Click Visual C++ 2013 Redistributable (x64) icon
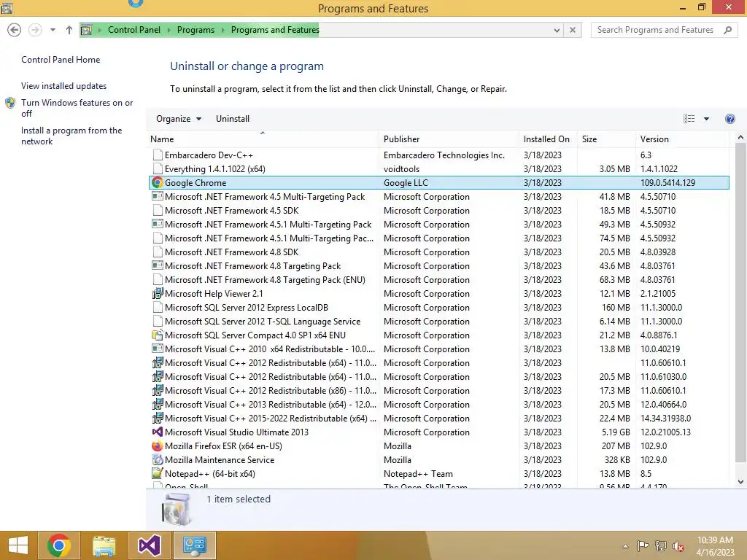Screen dimensions: 747x560 click(x=158, y=404)
